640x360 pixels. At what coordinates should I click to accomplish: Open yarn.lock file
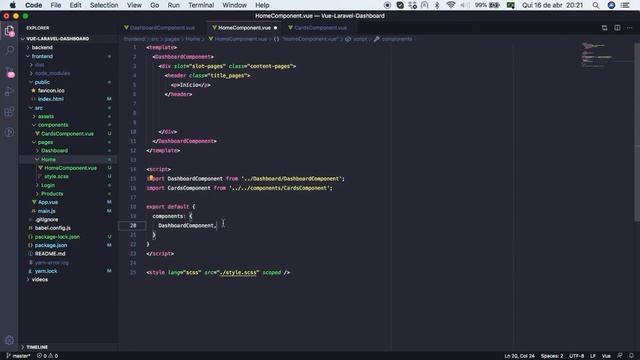[46, 271]
